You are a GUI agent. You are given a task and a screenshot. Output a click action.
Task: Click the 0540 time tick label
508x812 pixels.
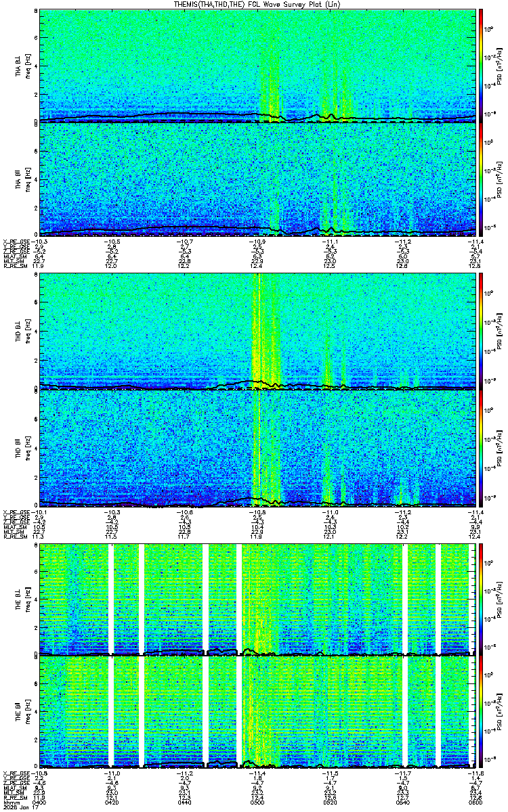point(402,801)
